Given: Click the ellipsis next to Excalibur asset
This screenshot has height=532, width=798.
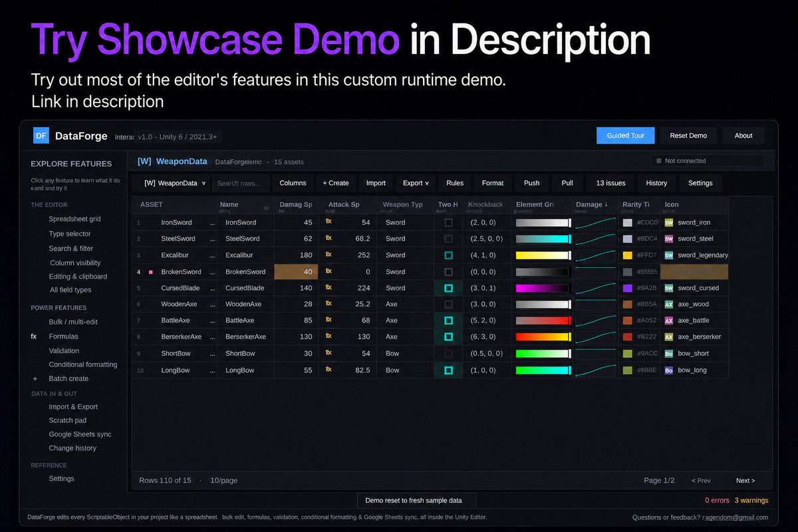Looking at the screenshot, I should [x=212, y=255].
